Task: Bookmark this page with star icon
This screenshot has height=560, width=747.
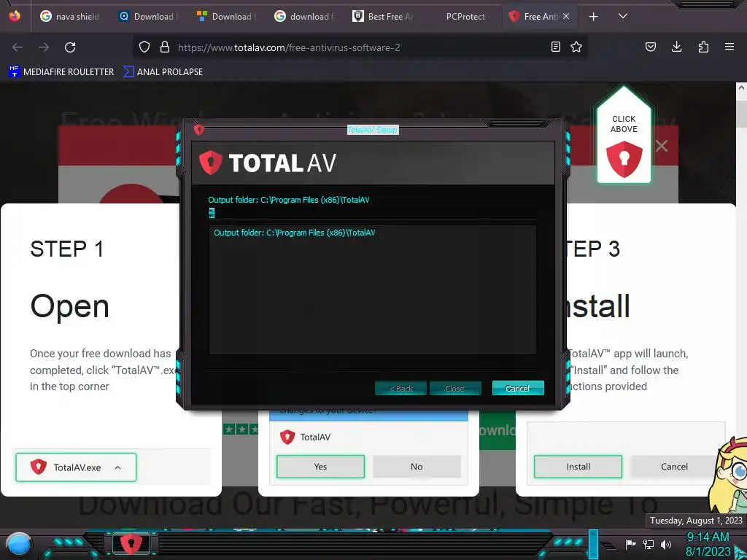Action: click(x=576, y=47)
